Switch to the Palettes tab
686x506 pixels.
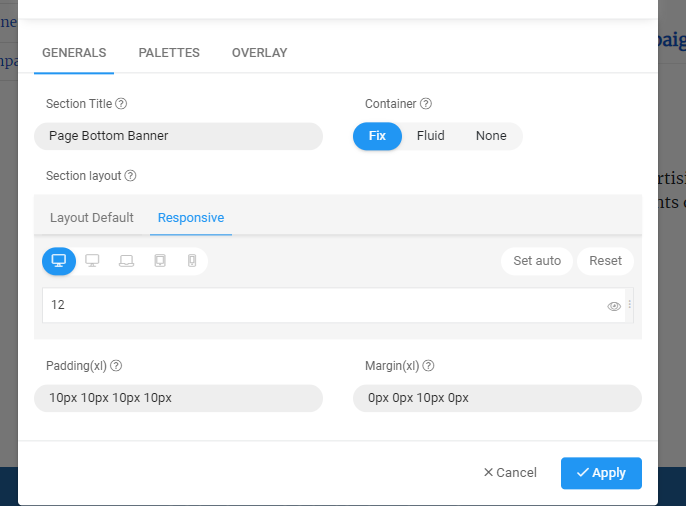pos(169,53)
